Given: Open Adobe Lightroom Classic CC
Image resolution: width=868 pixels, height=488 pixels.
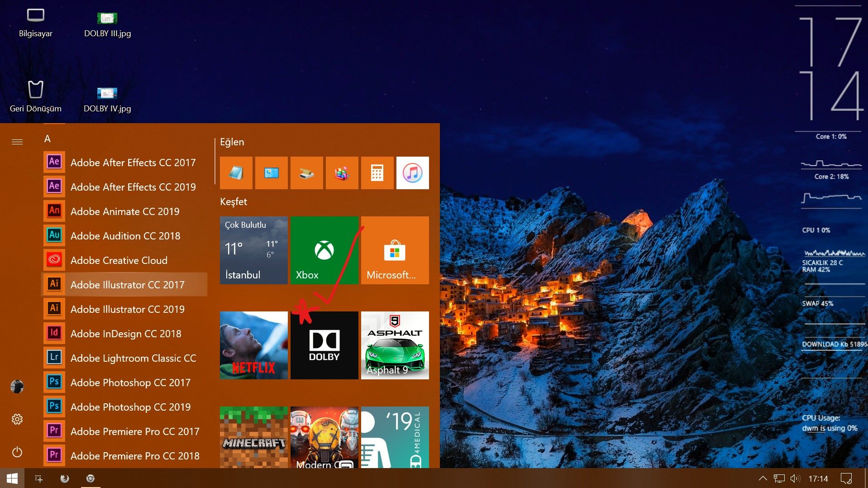Looking at the screenshot, I should pos(124,358).
